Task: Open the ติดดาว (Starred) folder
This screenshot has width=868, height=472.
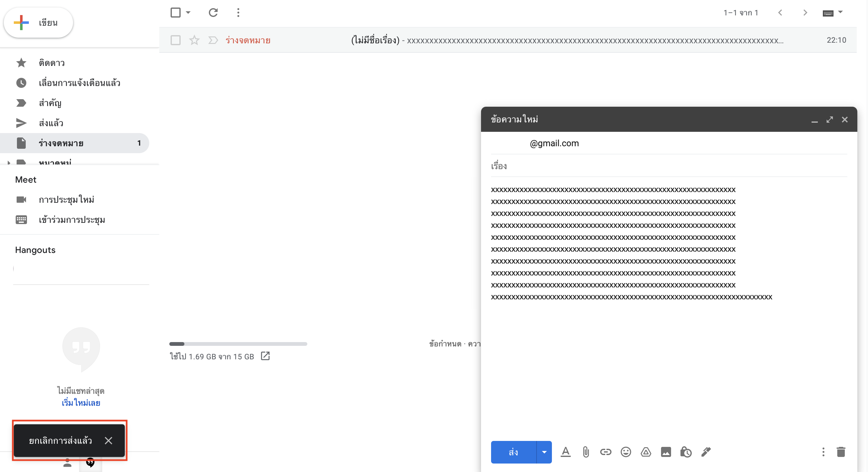Action: coord(51,63)
